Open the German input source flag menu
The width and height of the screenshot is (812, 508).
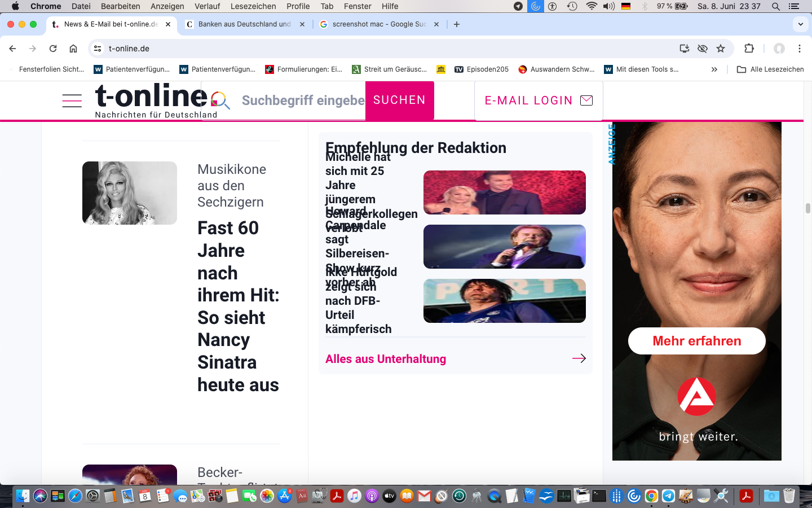pyautogui.click(x=626, y=6)
